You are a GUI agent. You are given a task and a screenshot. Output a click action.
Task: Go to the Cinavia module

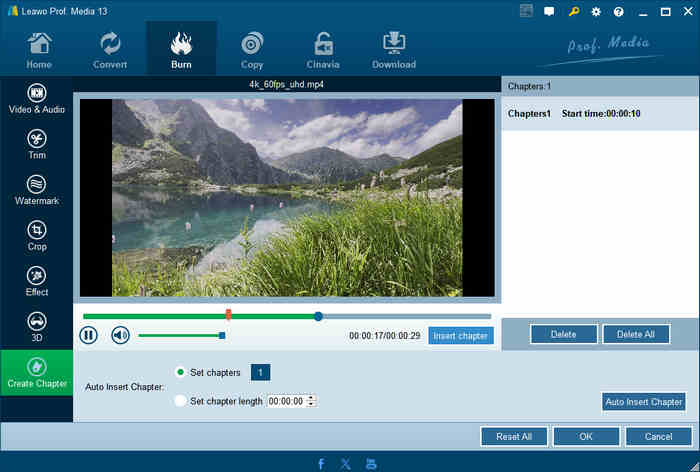(323, 50)
